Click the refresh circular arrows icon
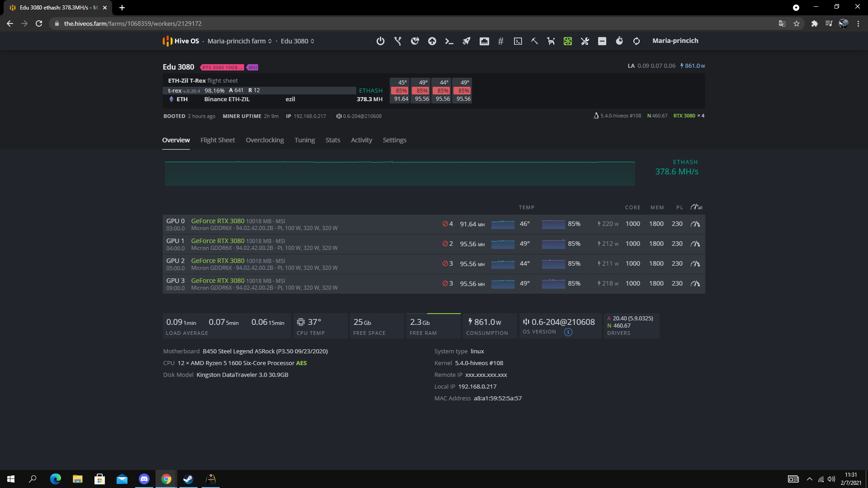The height and width of the screenshot is (488, 868). click(637, 41)
